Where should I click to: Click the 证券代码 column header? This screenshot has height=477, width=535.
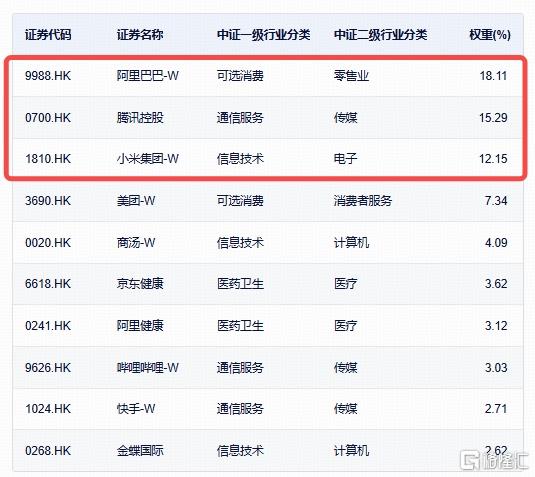[48, 34]
